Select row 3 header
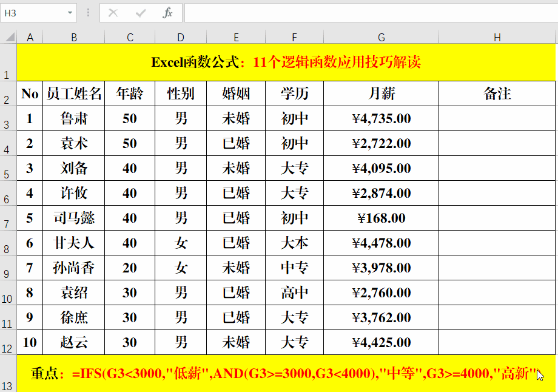This screenshot has width=558, height=392. tap(8, 118)
